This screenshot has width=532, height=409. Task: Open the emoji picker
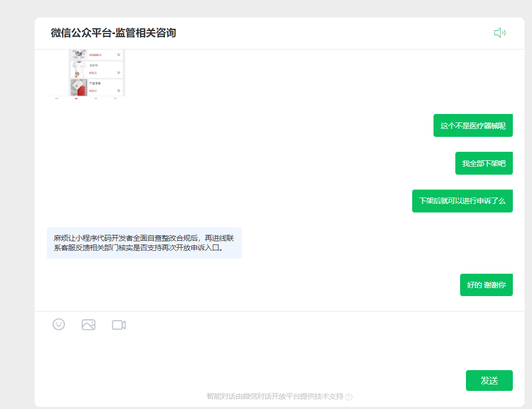[x=59, y=324]
